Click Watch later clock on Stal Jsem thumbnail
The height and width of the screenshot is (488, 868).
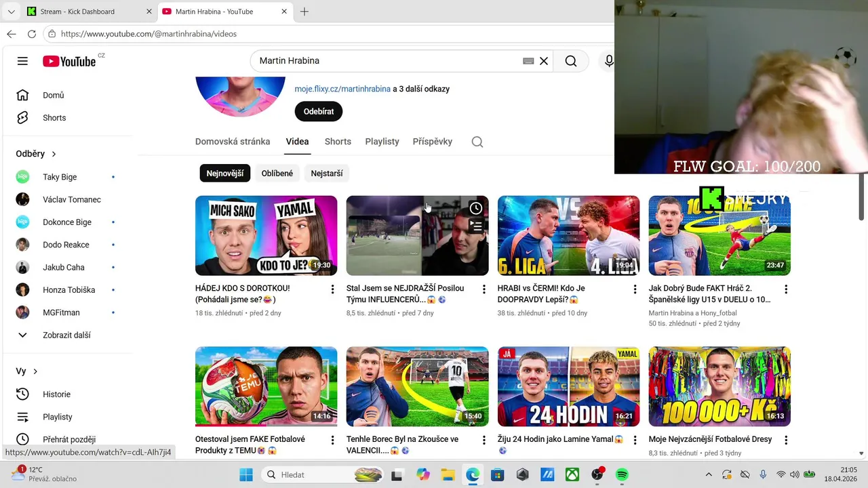[x=476, y=208]
